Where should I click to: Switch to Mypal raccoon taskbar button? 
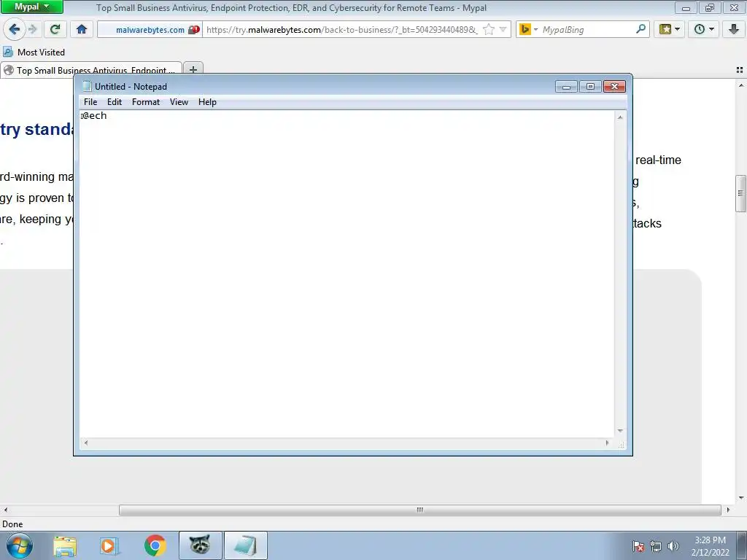[200, 545]
